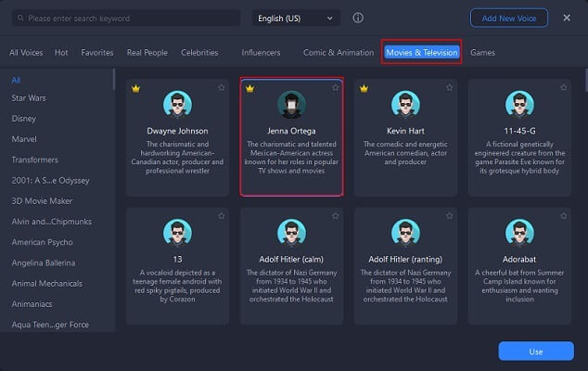Click Jenna Ortega avatar icon

(x=291, y=104)
